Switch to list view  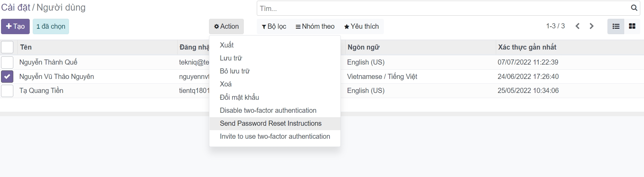[x=616, y=26]
